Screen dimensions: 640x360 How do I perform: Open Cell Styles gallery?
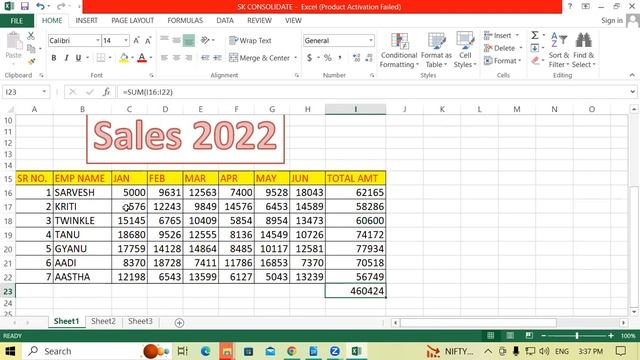[x=465, y=50]
